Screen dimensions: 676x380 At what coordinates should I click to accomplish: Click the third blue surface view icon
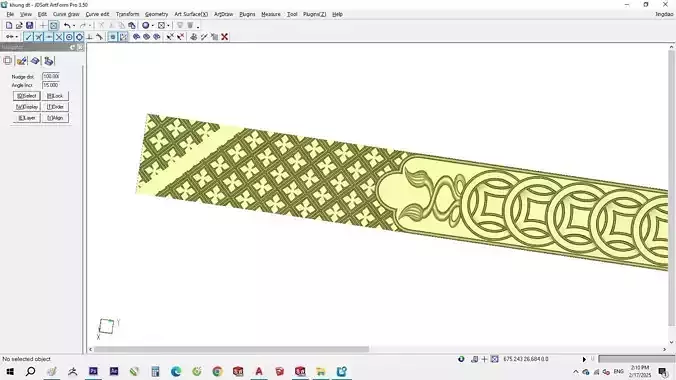point(157,37)
